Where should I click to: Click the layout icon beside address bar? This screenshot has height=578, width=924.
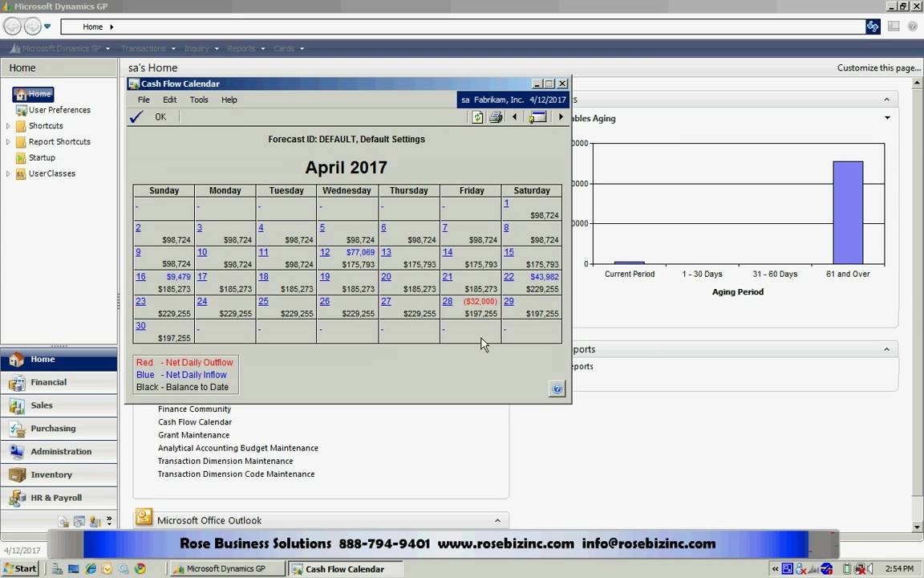point(894,26)
